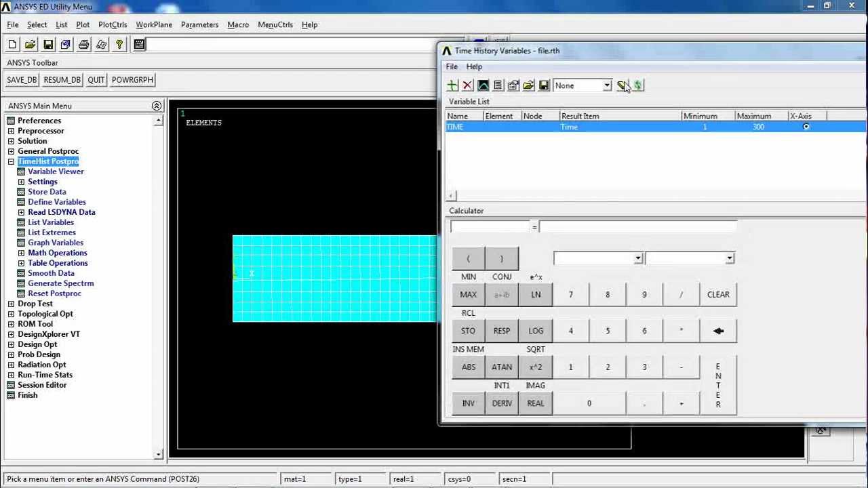Click the Pan-Zoom-Rotate cube icon

pos(66,45)
